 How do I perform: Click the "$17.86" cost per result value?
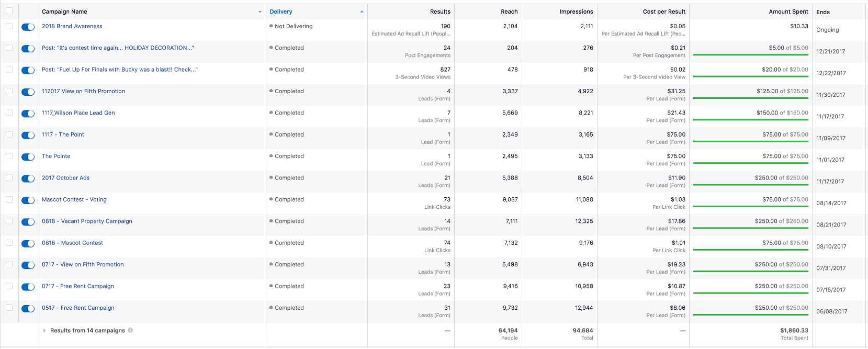[x=677, y=221]
